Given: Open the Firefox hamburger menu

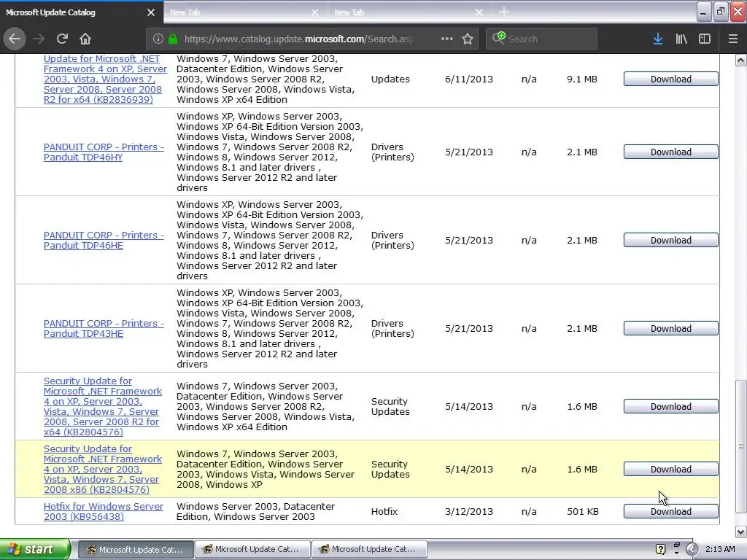Looking at the screenshot, I should coord(733,39).
